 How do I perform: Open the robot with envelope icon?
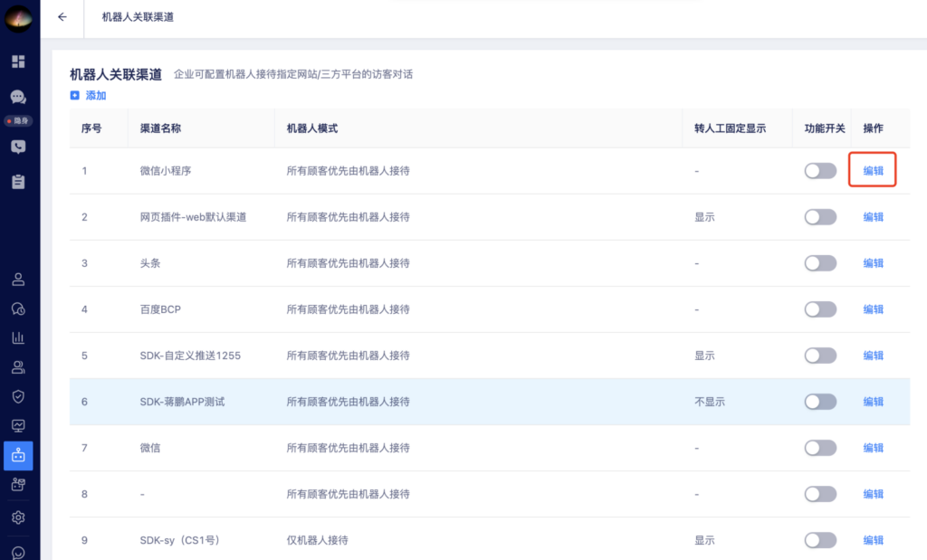pyautogui.click(x=18, y=485)
